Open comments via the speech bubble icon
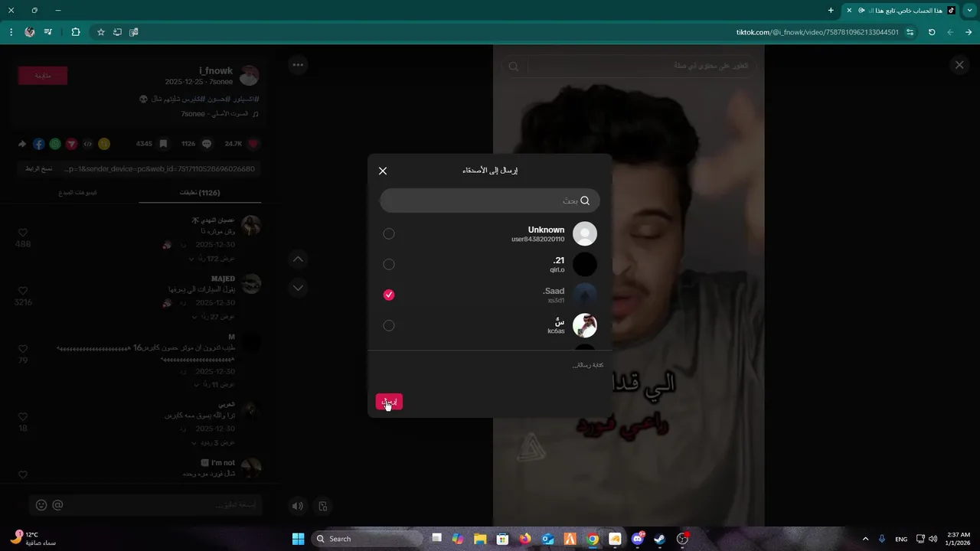 click(x=207, y=144)
